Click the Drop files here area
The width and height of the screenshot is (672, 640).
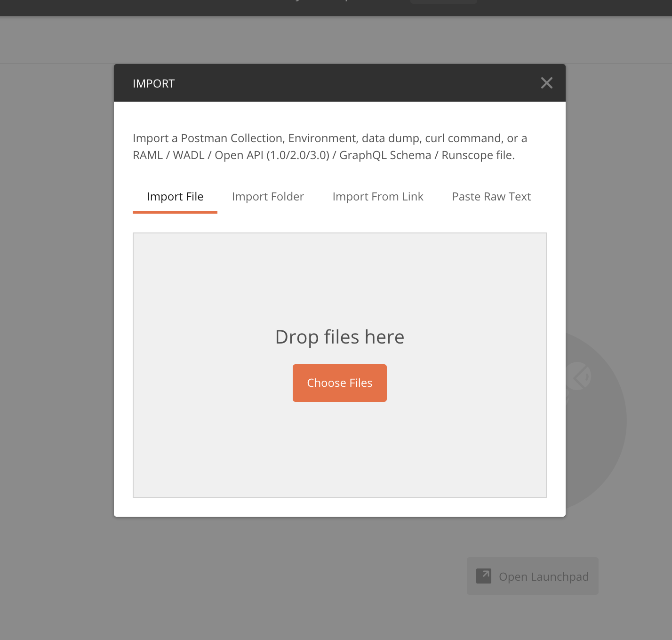click(340, 365)
